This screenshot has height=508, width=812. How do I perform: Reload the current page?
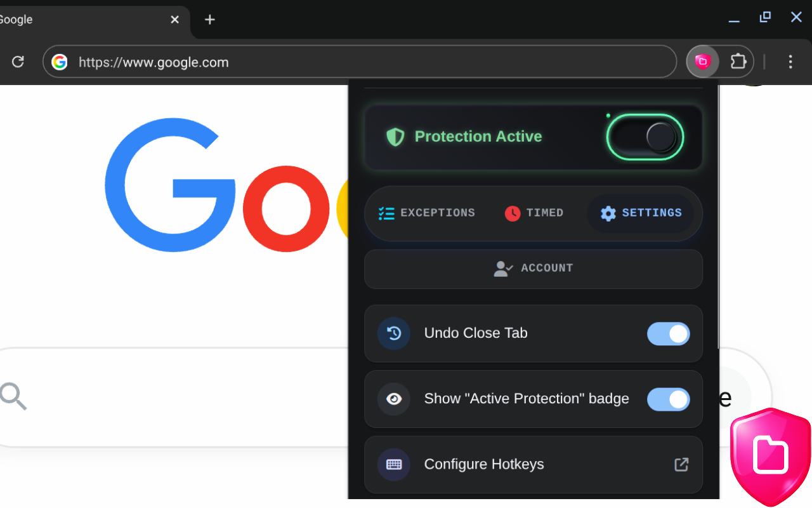pos(18,62)
